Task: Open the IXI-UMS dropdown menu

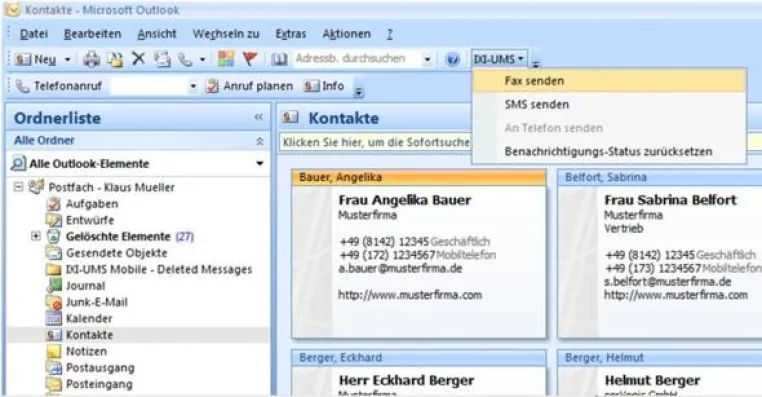Action: pyautogui.click(x=499, y=59)
